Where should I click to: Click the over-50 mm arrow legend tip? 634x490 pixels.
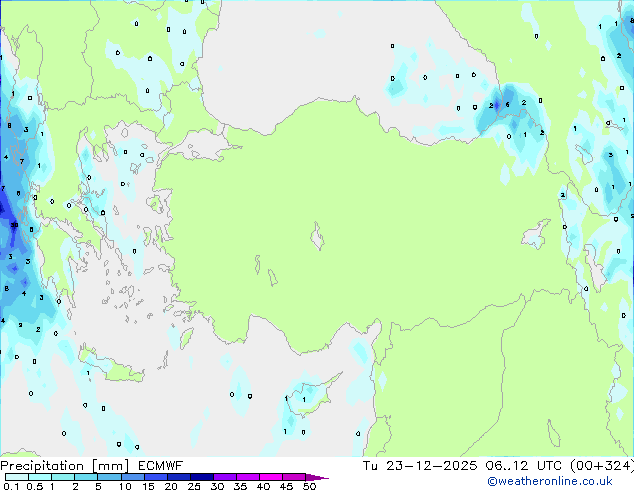317,477
